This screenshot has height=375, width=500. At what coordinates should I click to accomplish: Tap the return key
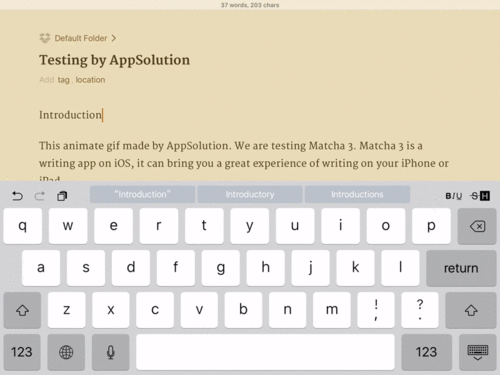tap(461, 268)
